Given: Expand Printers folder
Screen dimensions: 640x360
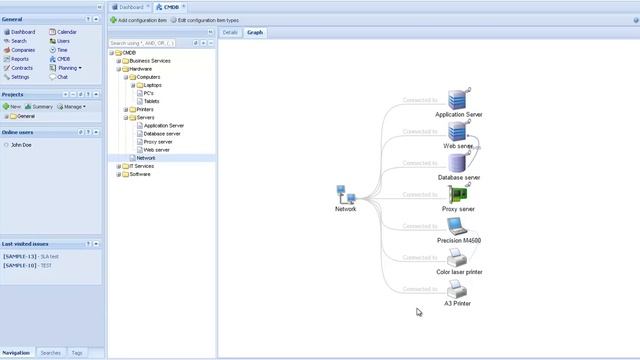Looking at the screenshot, I should tap(126, 109).
